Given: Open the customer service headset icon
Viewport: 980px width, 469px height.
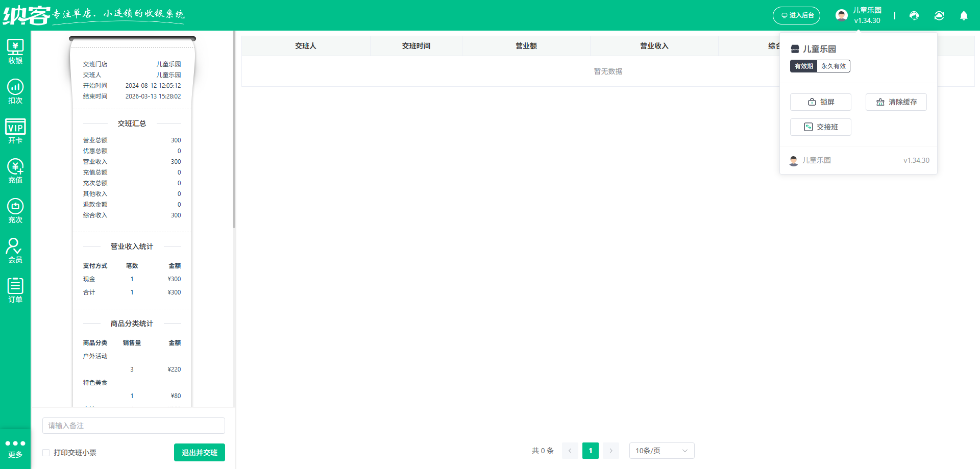Looking at the screenshot, I should coord(914,16).
